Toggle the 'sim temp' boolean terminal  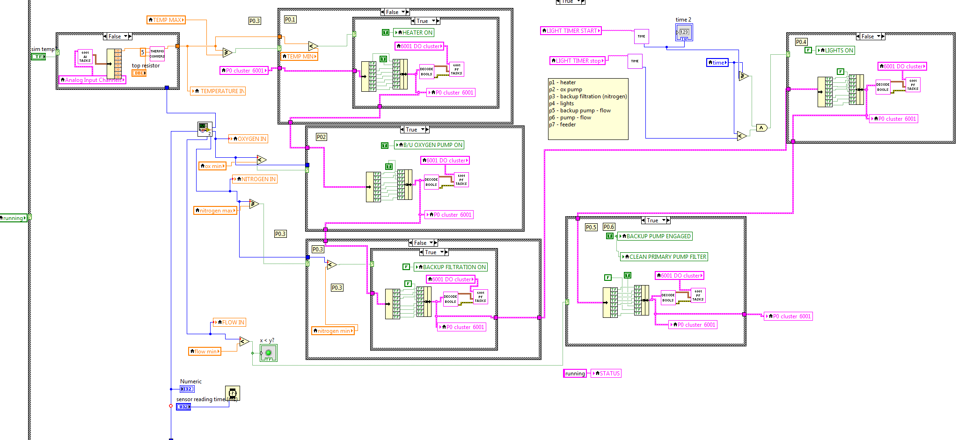tap(38, 57)
